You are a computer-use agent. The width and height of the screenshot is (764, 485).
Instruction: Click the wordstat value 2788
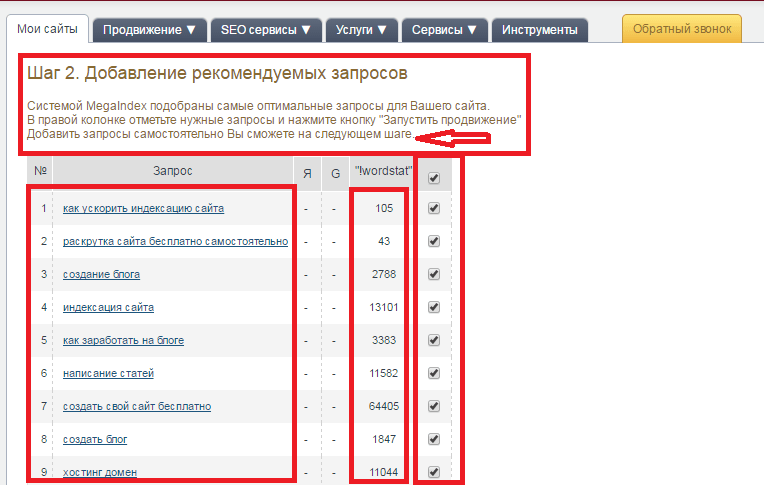[384, 274]
